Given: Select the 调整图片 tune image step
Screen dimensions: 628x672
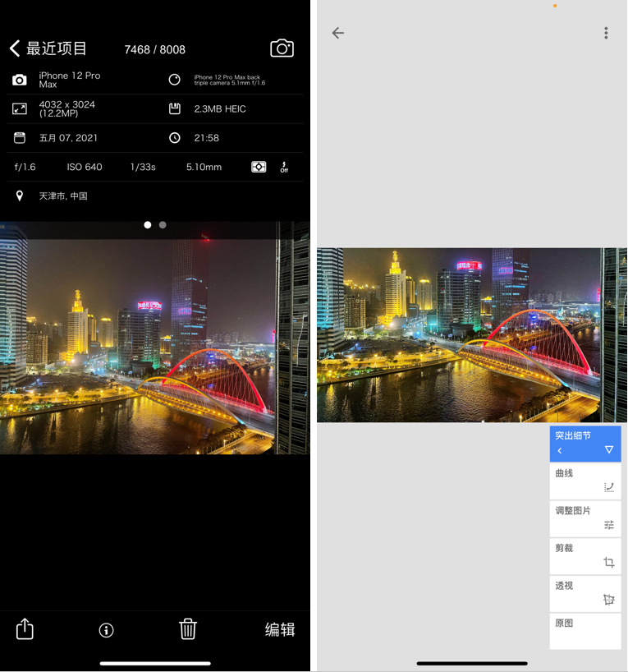Looking at the screenshot, I should (x=584, y=518).
